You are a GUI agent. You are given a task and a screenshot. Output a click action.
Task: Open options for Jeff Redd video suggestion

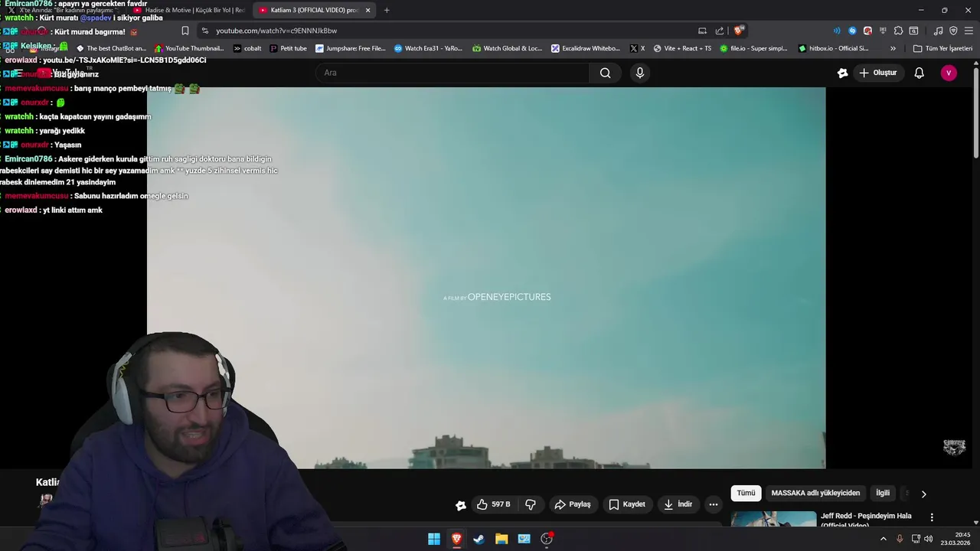(x=932, y=517)
